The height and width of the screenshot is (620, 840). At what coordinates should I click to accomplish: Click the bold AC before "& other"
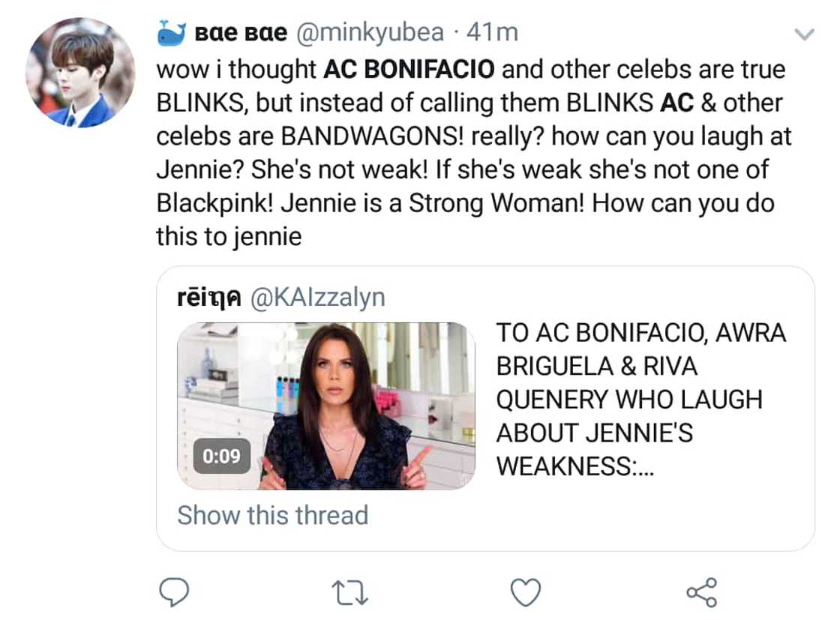pos(676,103)
